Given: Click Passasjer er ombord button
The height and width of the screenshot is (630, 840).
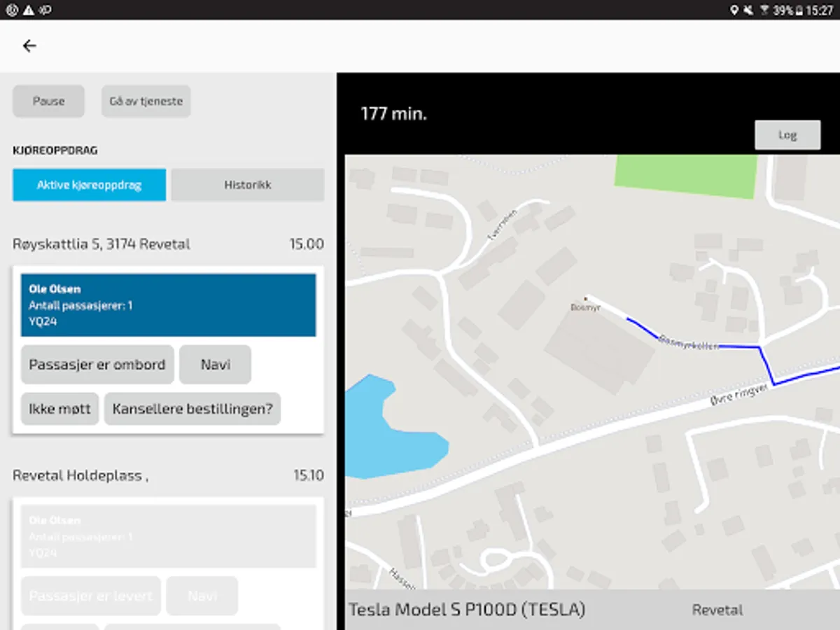Looking at the screenshot, I should pos(97,365).
